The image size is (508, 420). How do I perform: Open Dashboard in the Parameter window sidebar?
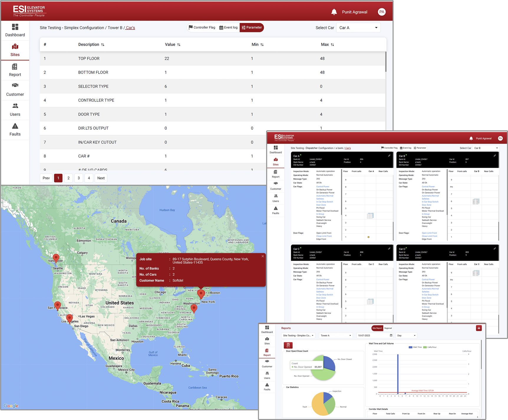click(15, 30)
